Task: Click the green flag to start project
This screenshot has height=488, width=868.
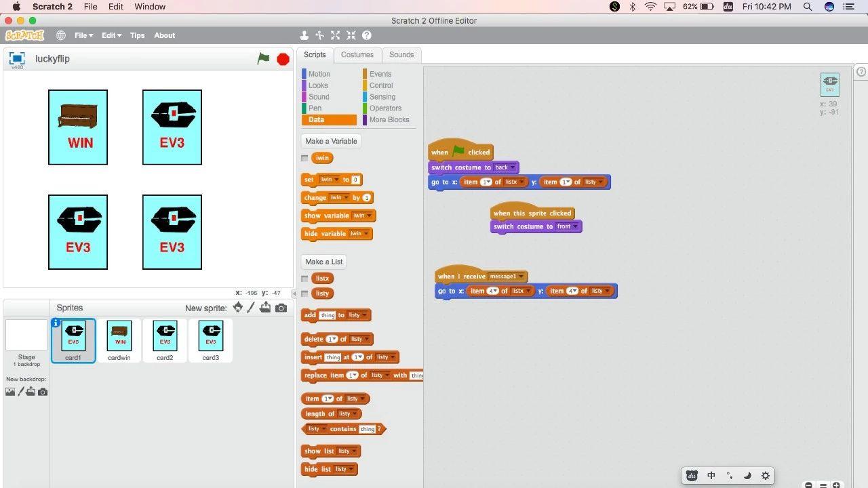Action: tap(263, 59)
